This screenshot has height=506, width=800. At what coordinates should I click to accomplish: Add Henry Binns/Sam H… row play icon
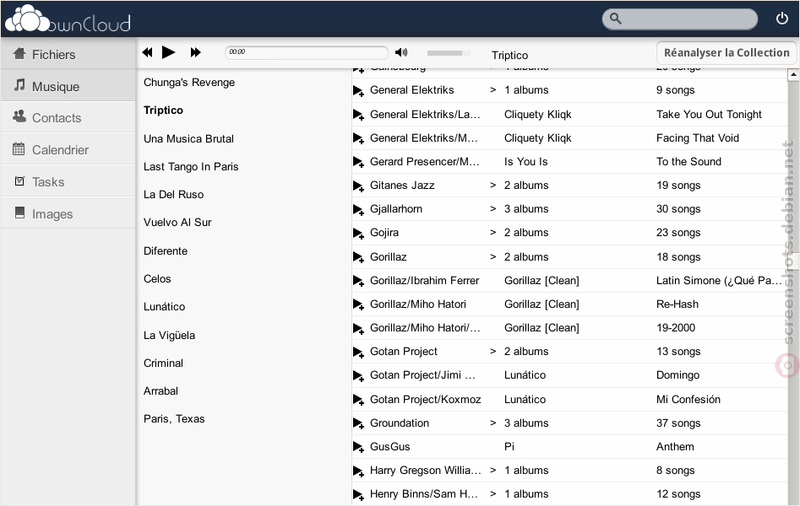click(x=359, y=494)
